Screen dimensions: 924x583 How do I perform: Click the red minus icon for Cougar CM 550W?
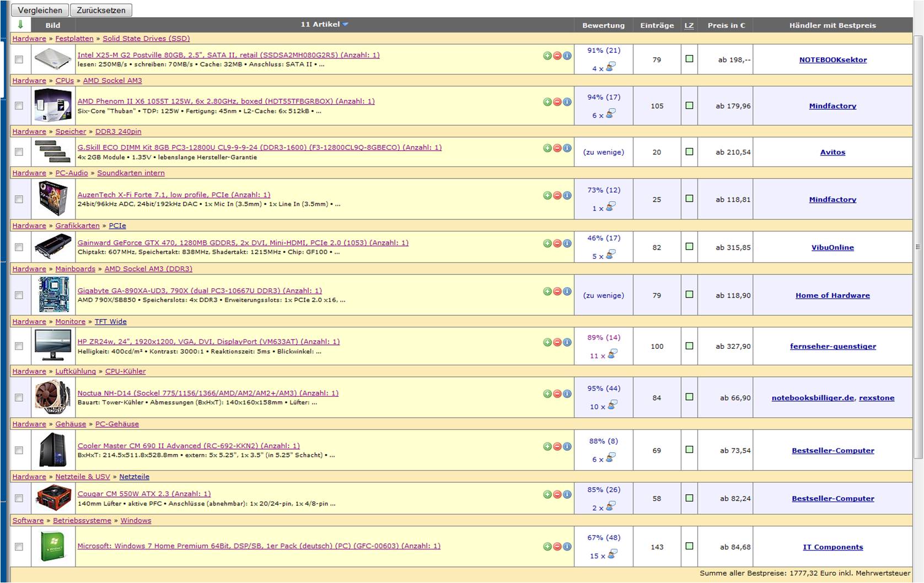tap(557, 495)
